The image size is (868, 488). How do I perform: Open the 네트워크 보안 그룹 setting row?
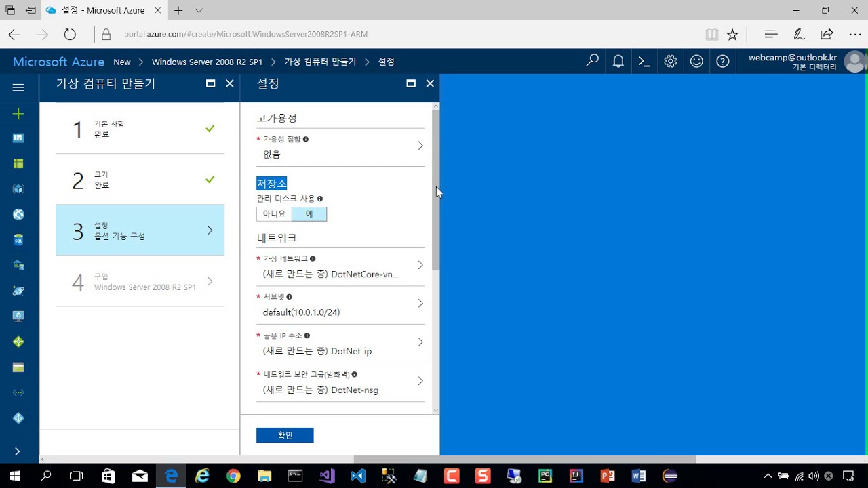pyautogui.click(x=340, y=382)
